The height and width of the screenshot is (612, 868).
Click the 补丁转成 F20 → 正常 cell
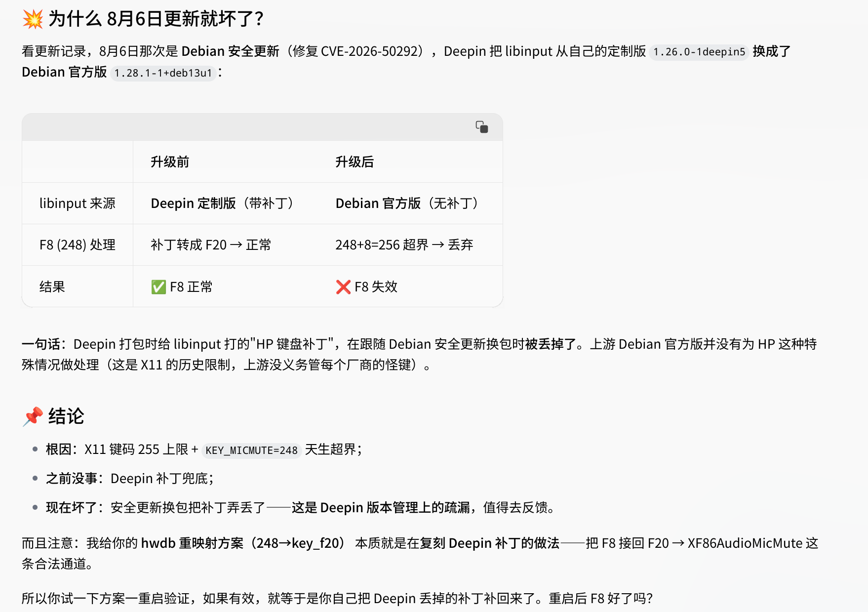coord(211,245)
